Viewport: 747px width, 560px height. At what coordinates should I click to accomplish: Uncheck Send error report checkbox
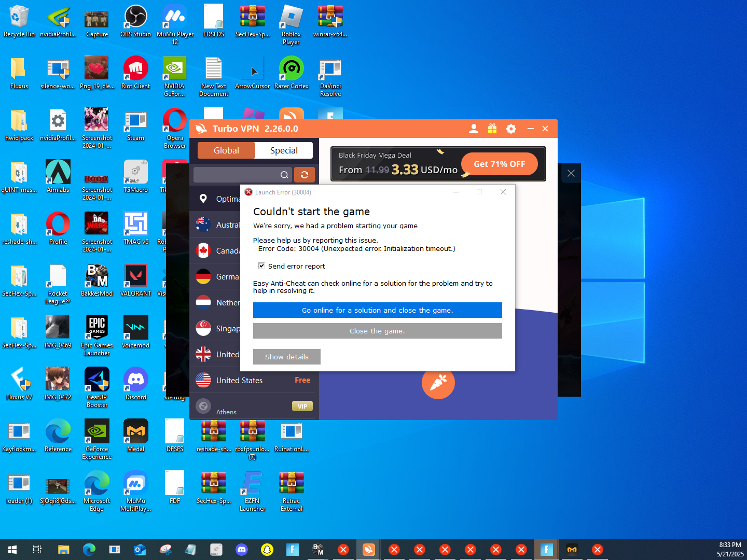click(x=261, y=265)
